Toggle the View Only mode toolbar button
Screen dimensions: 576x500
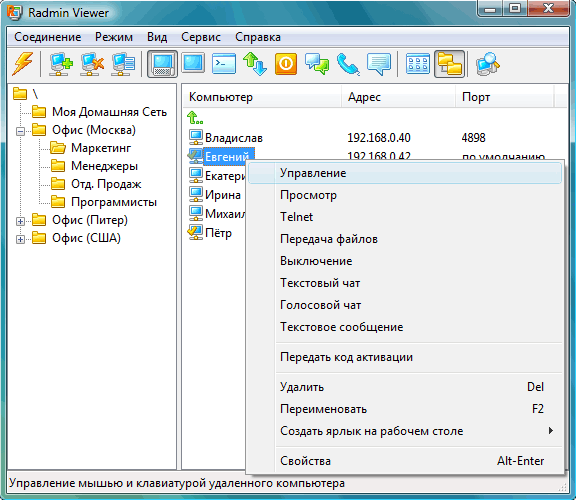pyautogui.click(x=193, y=63)
